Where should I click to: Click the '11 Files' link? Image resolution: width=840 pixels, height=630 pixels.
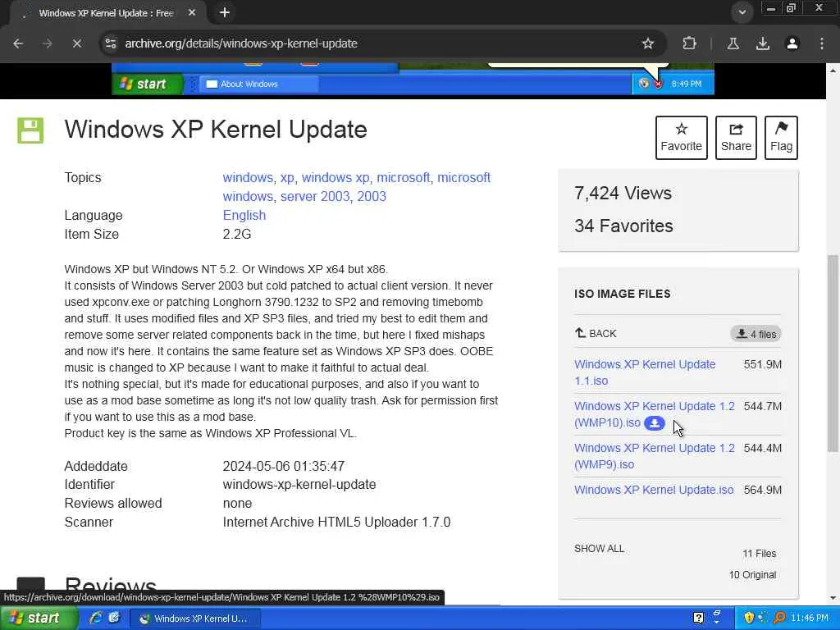pos(759,554)
